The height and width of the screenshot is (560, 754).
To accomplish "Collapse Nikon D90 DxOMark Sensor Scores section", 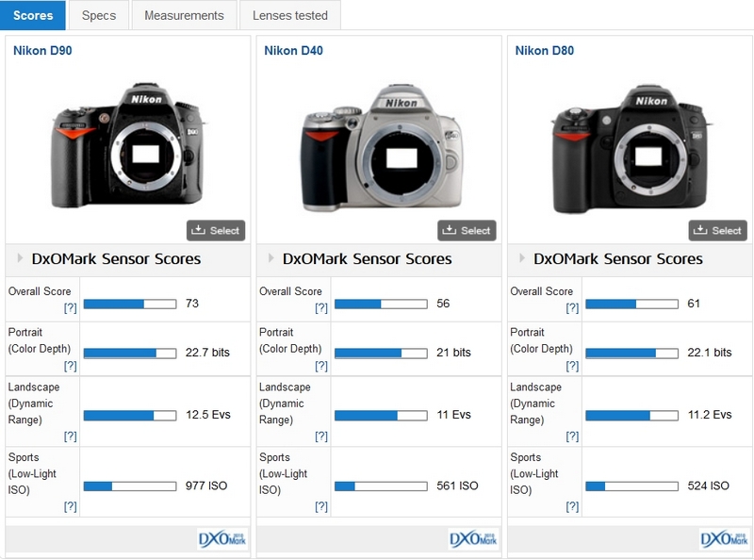I will [20, 258].
